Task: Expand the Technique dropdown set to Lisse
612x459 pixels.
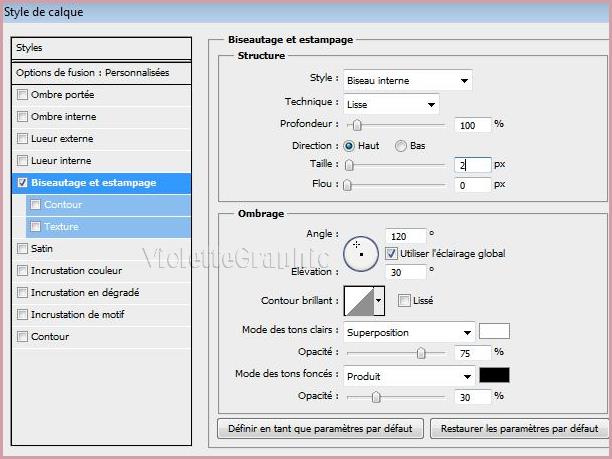Action: (391, 103)
